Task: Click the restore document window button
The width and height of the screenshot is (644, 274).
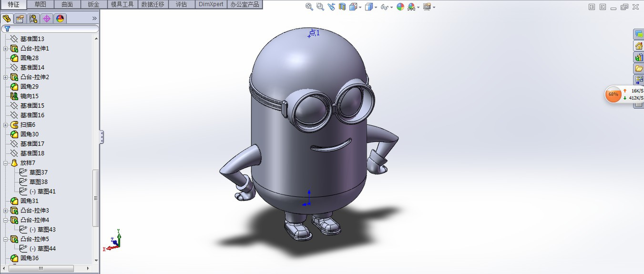Action: coord(624,7)
